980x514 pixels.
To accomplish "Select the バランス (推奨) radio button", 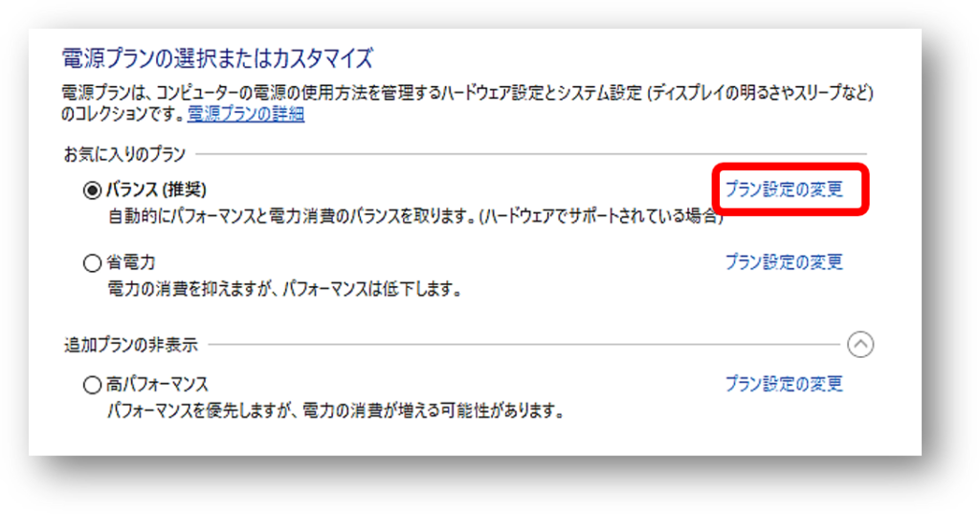I will click(93, 190).
